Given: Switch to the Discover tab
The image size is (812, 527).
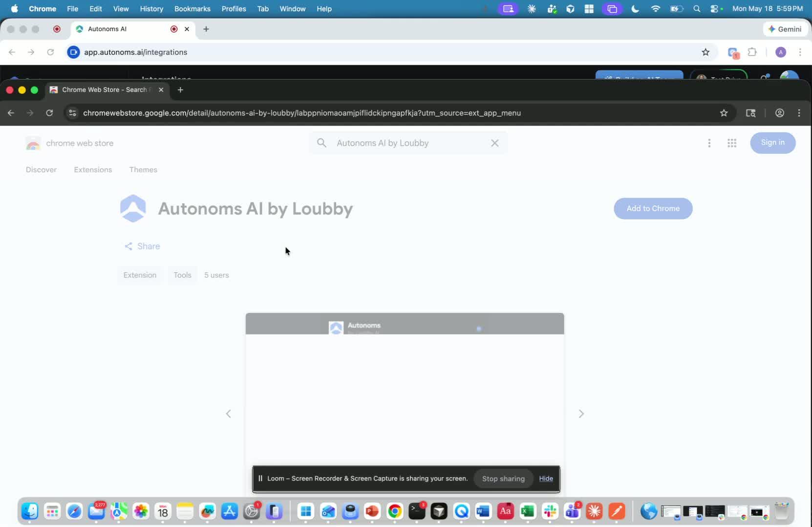Looking at the screenshot, I should (x=41, y=170).
